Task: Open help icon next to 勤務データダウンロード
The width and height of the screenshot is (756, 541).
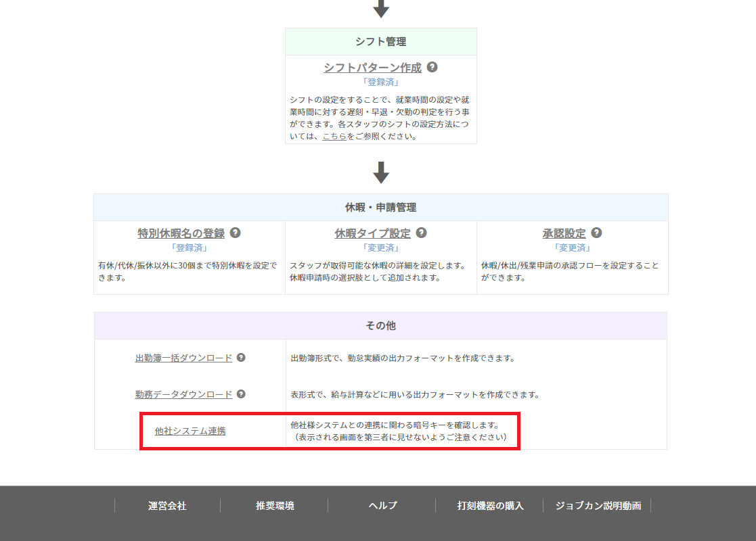Action: (x=241, y=394)
